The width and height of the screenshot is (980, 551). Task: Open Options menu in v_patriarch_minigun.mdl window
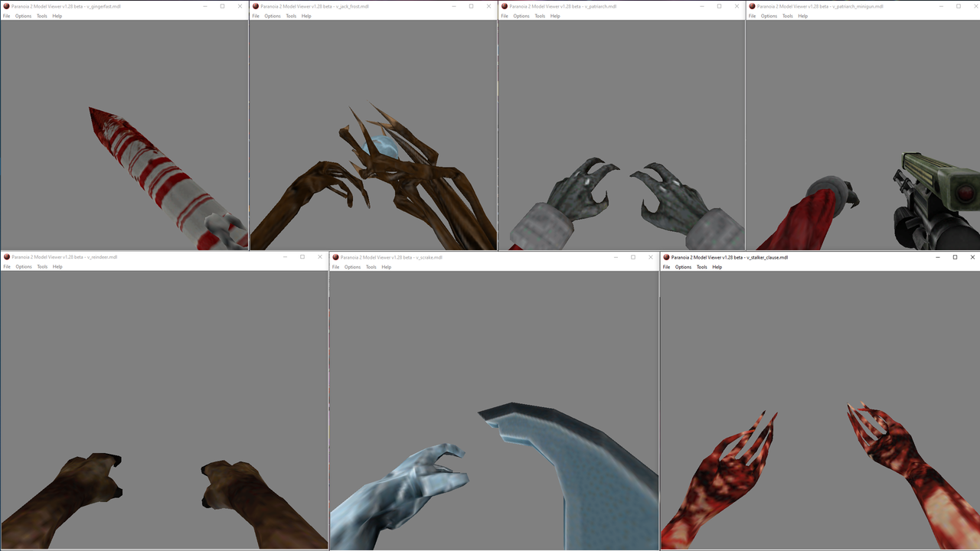[769, 16]
